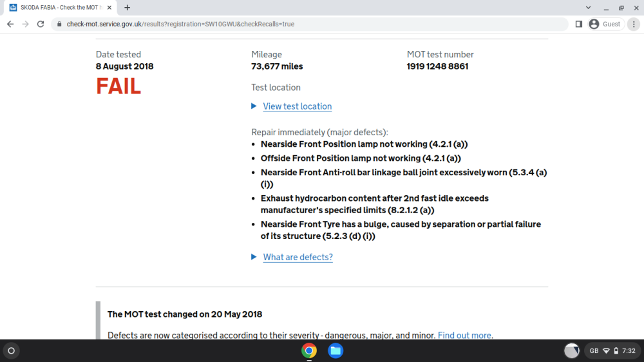Close the SKODA FABIA tab

point(109,7)
